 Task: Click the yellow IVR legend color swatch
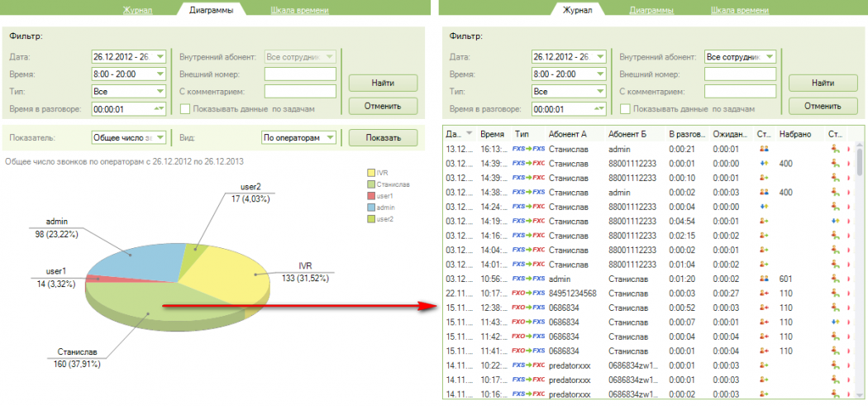(x=371, y=172)
